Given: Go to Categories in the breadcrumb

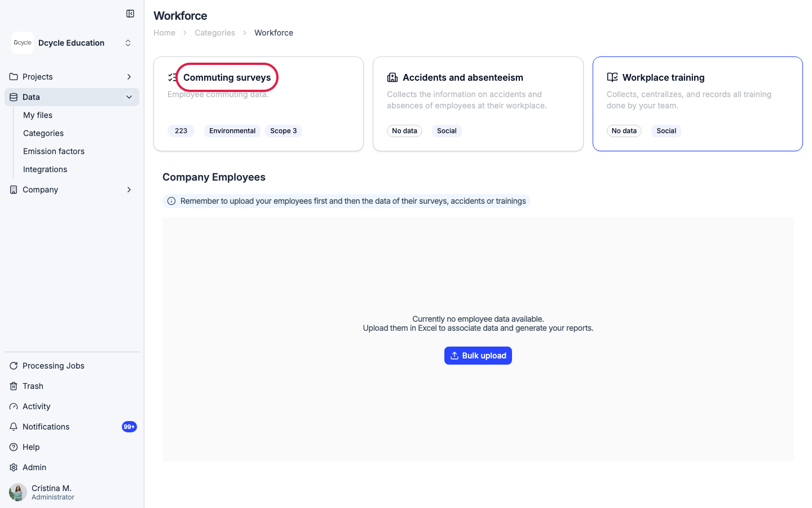Looking at the screenshot, I should [215, 33].
